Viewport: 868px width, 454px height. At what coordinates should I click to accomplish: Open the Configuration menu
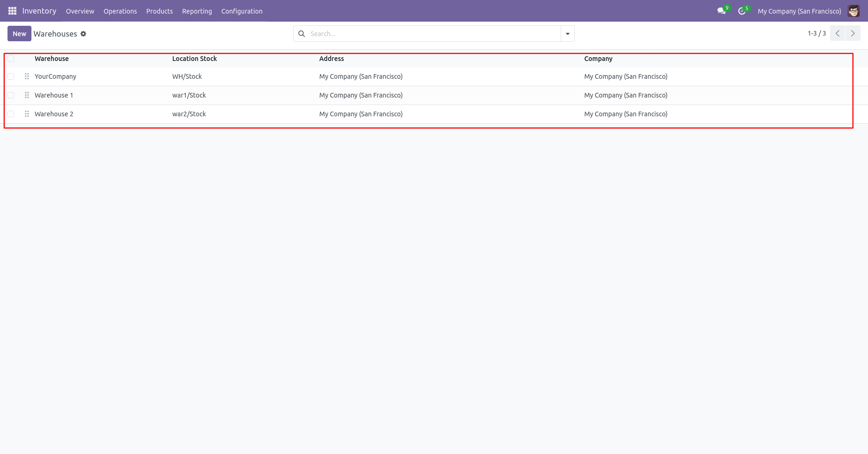click(242, 11)
